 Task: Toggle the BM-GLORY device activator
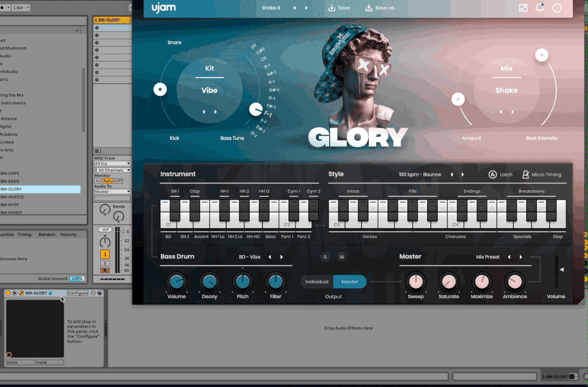[8, 293]
